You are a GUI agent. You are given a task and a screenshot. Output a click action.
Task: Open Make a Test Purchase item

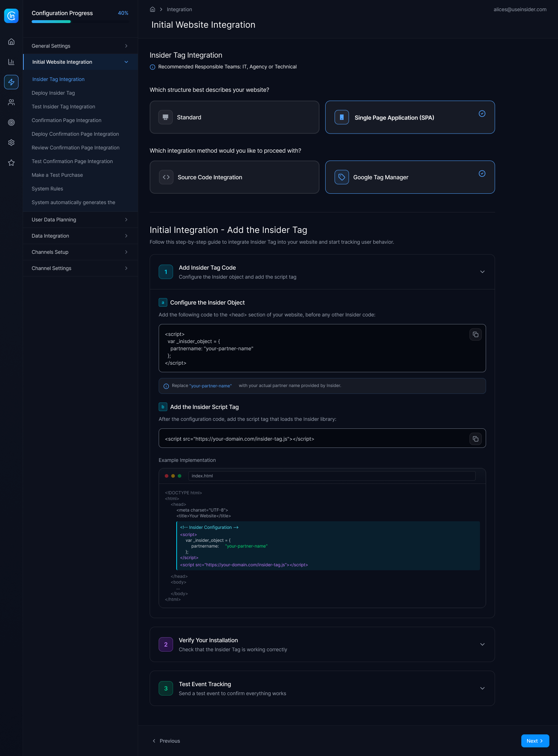click(x=57, y=175)
